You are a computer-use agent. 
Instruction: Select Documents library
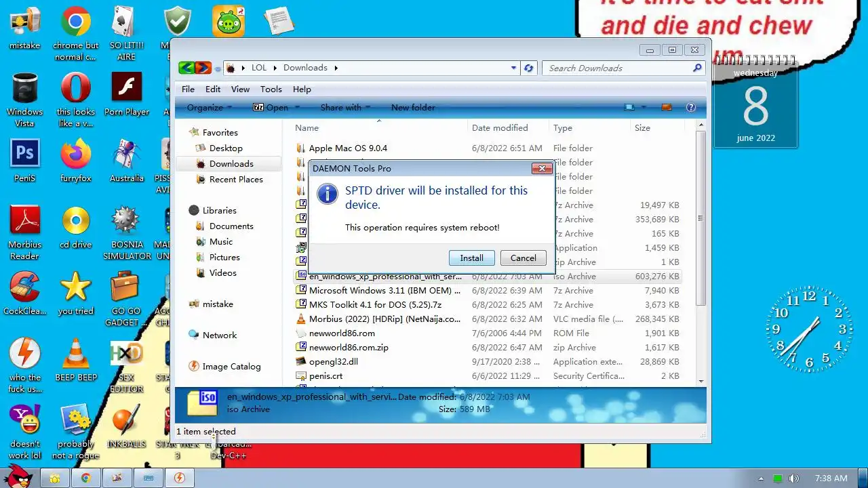coord(231,226)
